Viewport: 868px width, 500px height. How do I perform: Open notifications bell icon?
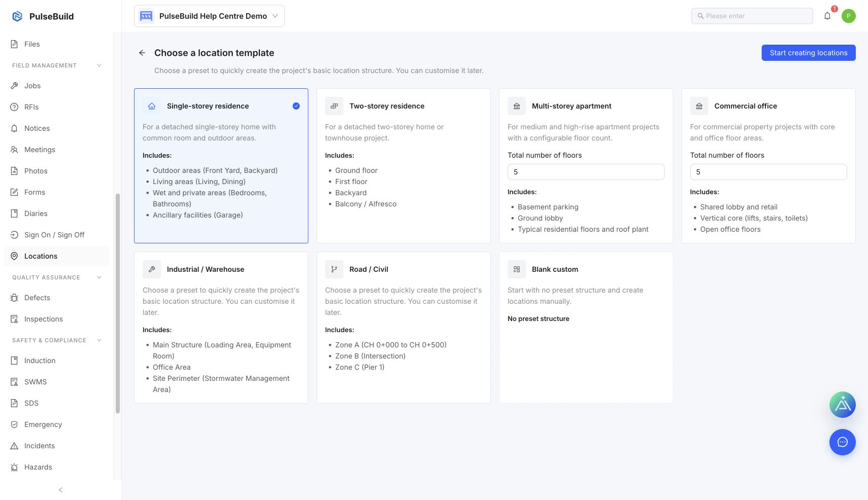click(x=827, y=16)
